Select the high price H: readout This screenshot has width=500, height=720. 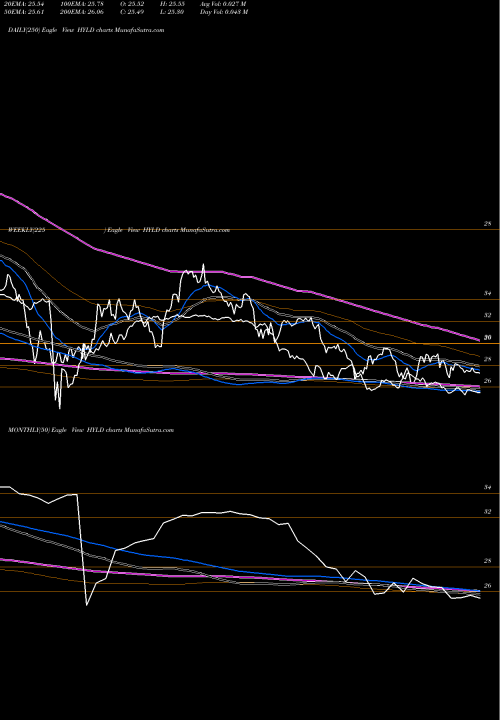coord(172,4)
